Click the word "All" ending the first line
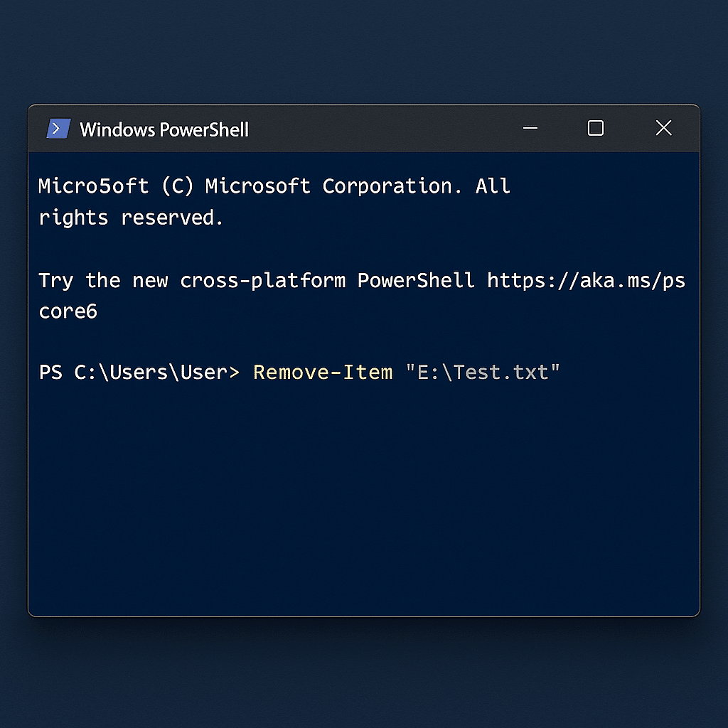Viewport: 728px width, 728px height. (x=493, y=186)
